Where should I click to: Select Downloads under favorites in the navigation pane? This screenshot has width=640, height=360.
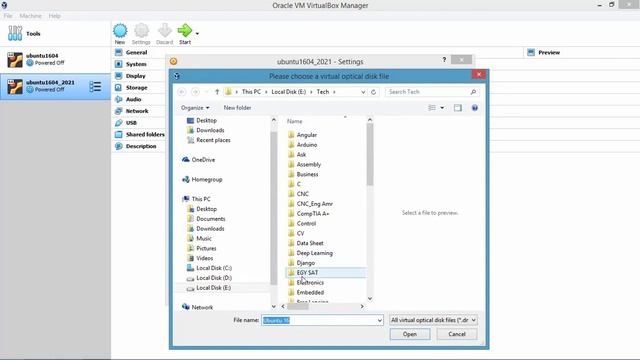coord(210,130)
